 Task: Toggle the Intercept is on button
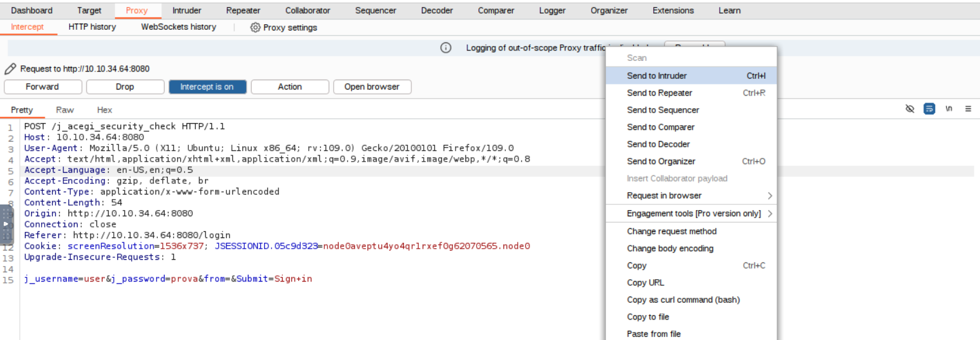[x=207, y=87]
